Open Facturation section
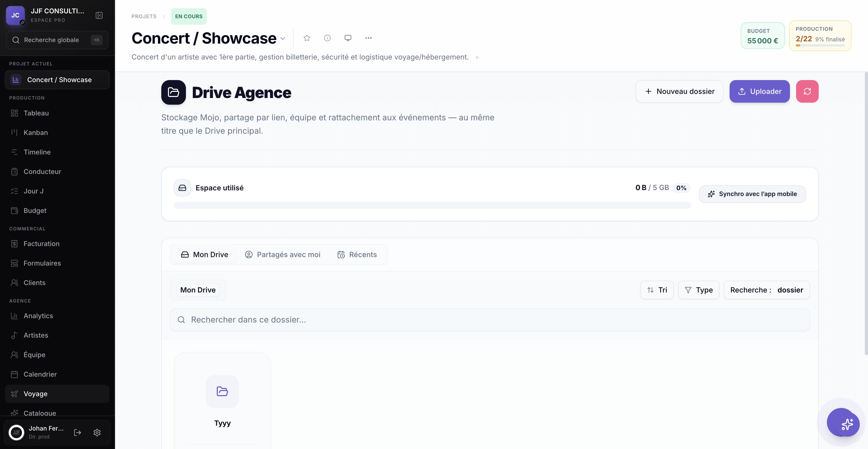Image resolution: width=868 pixels, height=449 pixels. [57, 244]
